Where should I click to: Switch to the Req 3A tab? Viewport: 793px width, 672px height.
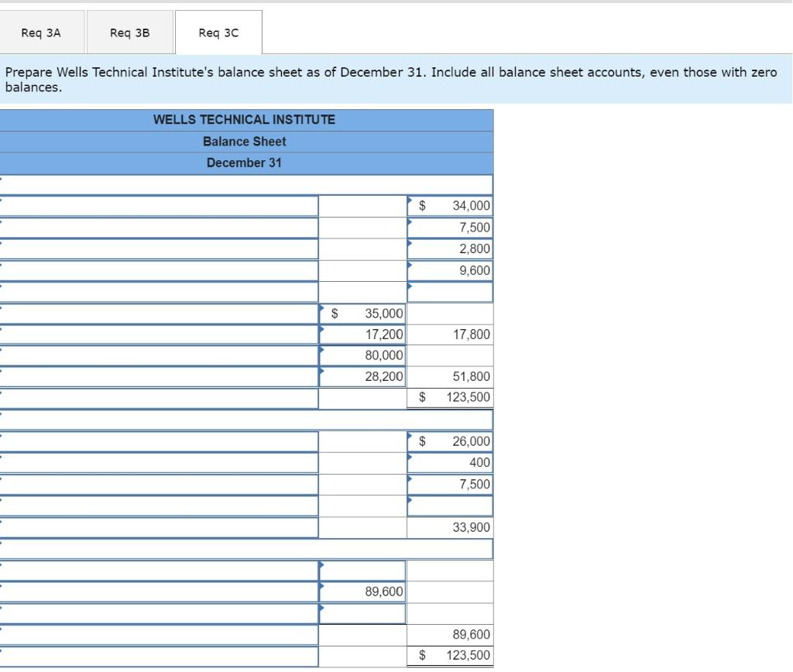[x=43, y=32]
